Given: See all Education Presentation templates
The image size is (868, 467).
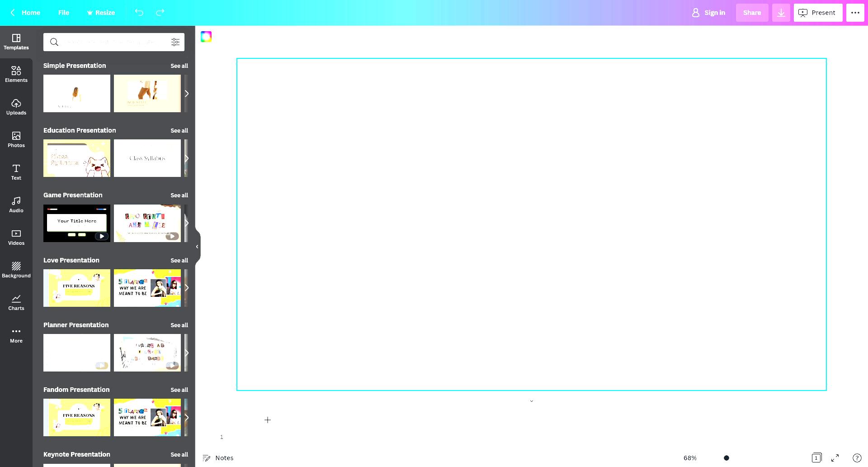Looking at the screenshot, I should coord(179,130).
